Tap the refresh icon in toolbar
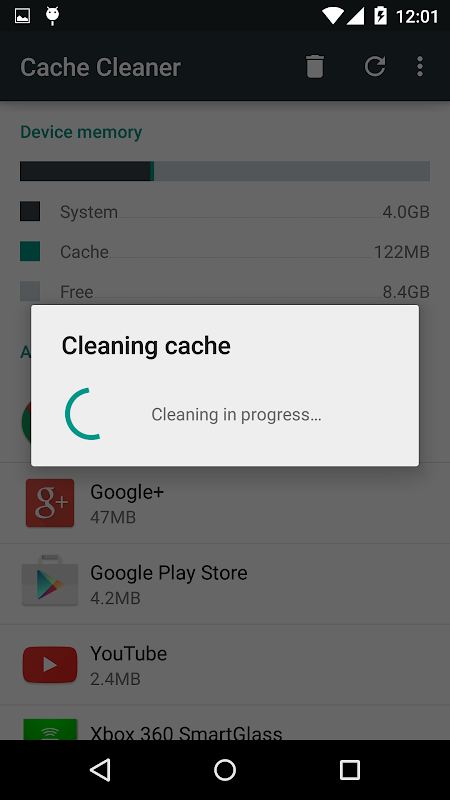This screenshot has width=450, height=800. coord(374,66)
